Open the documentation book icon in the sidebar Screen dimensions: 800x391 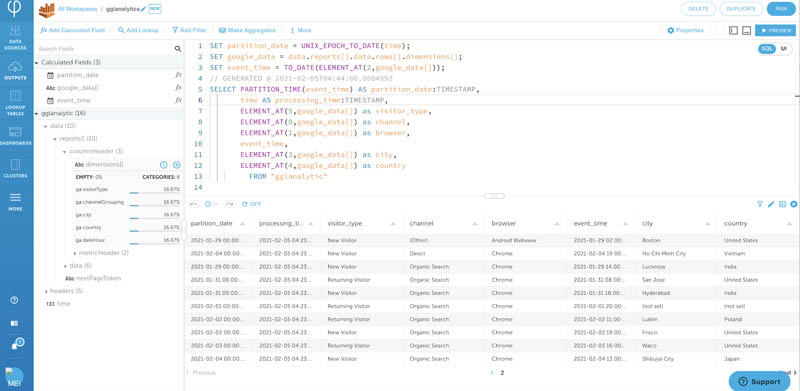coord(14,323)
